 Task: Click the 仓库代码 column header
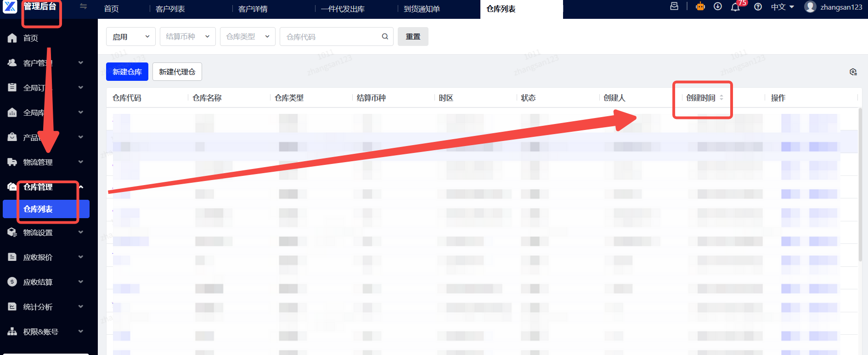point(127,98)
